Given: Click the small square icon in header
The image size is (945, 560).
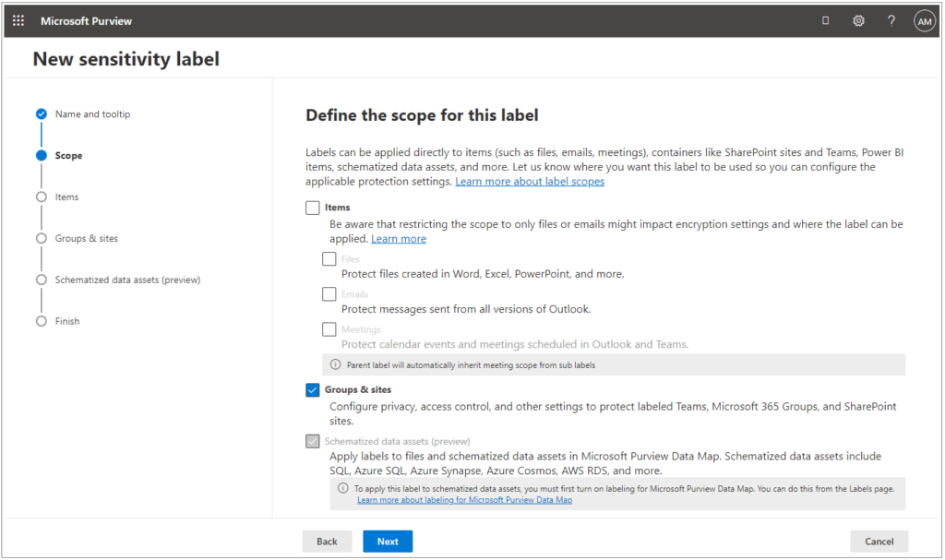Looking at the screenshot, I should [x=826, y=20].
